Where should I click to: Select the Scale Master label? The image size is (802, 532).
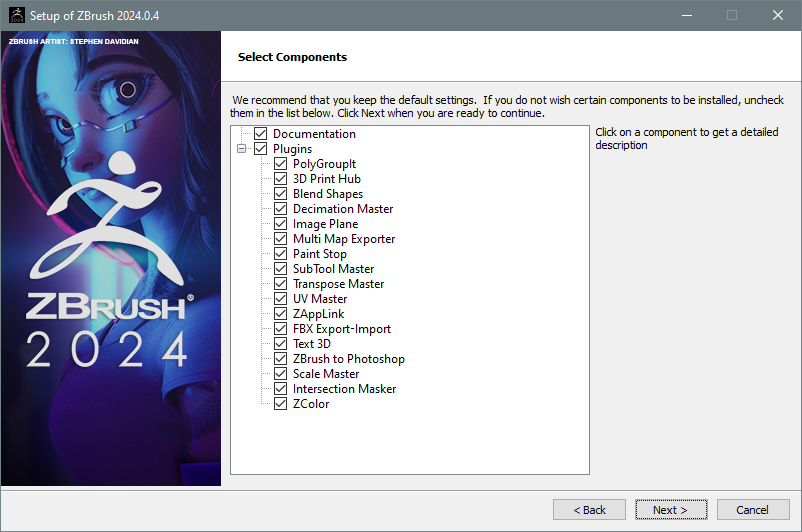pos(326,374)
